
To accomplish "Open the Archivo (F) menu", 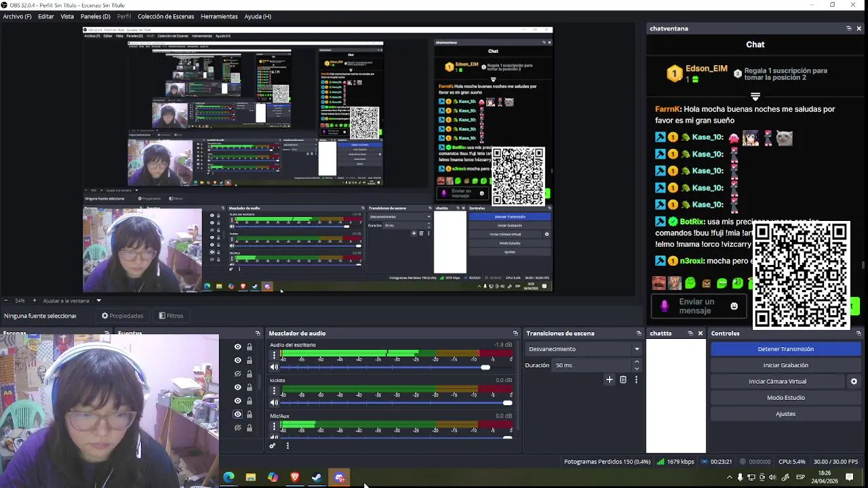I will pyautogui.click(x=17, y=16).
